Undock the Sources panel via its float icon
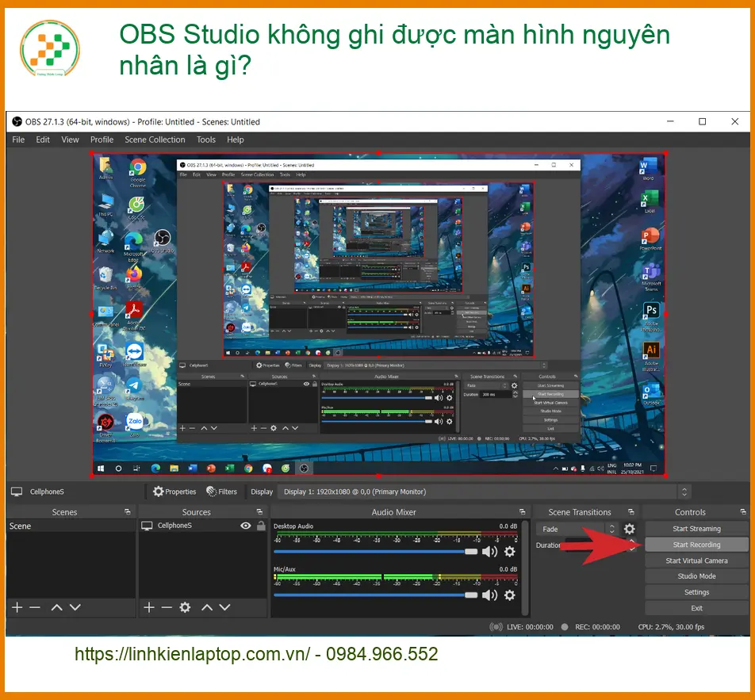 [259, 512]
